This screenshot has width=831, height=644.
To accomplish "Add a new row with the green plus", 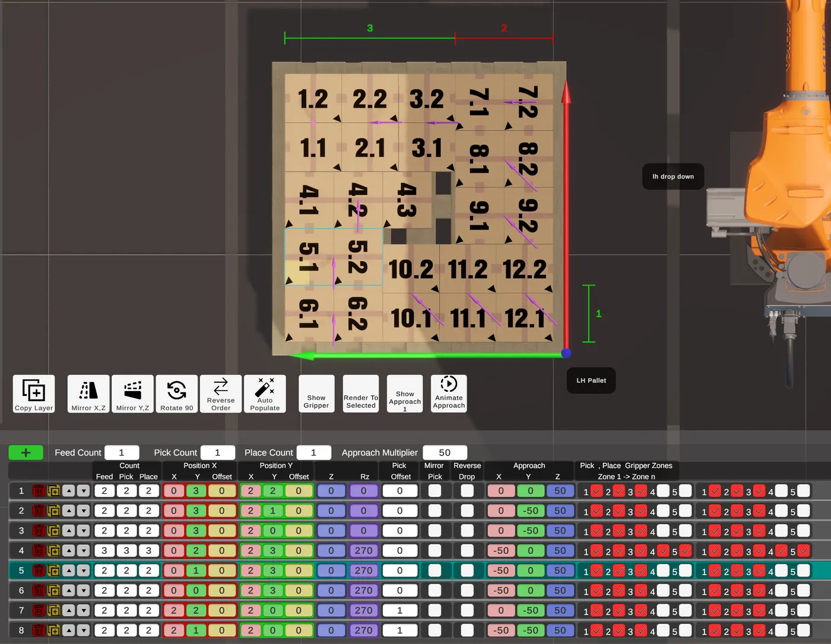I will coord(26,453).
